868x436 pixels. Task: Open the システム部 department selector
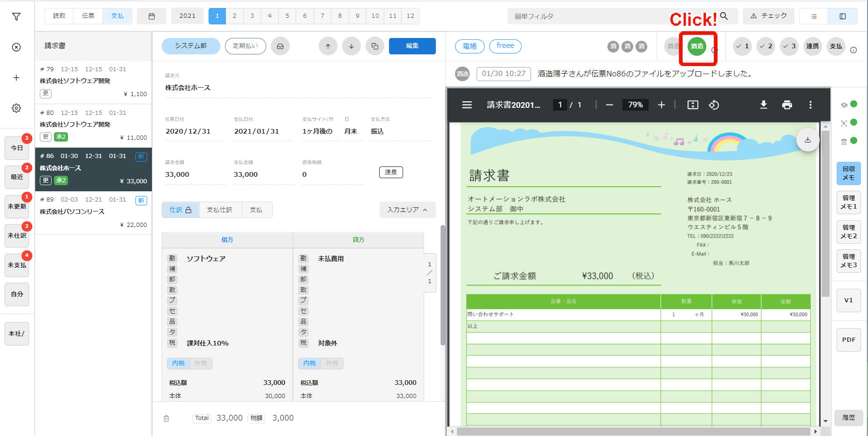[x=191, y=46]
